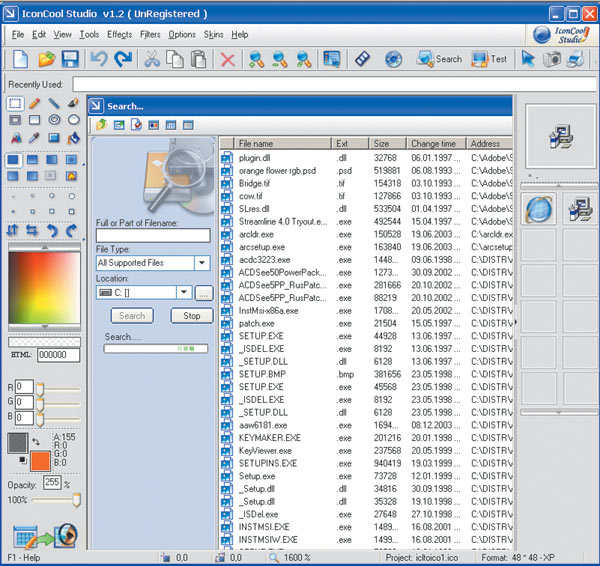This screenshot has width=600, height=566.
Task: Click the Search toolbar button
Action: pos(439,59)
